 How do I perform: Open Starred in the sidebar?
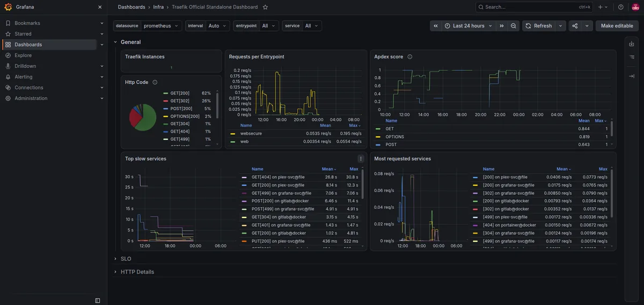23,34
